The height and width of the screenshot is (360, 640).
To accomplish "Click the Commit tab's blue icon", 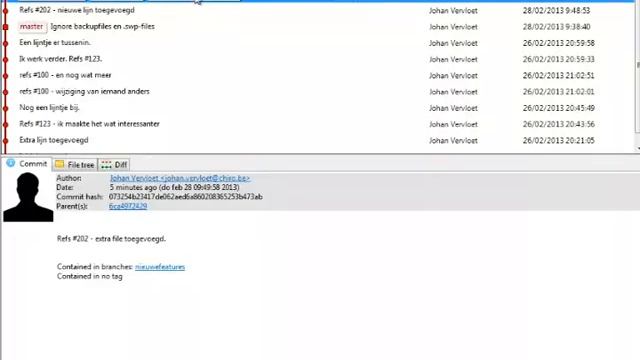I will 11,163.
